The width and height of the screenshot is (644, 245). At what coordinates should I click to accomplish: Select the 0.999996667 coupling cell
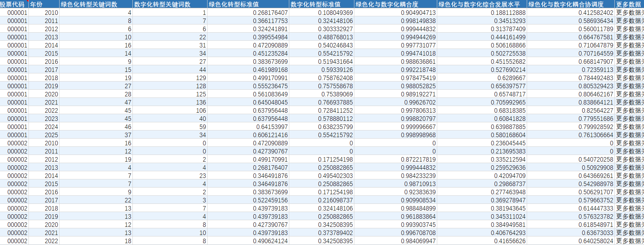point(395,127)
